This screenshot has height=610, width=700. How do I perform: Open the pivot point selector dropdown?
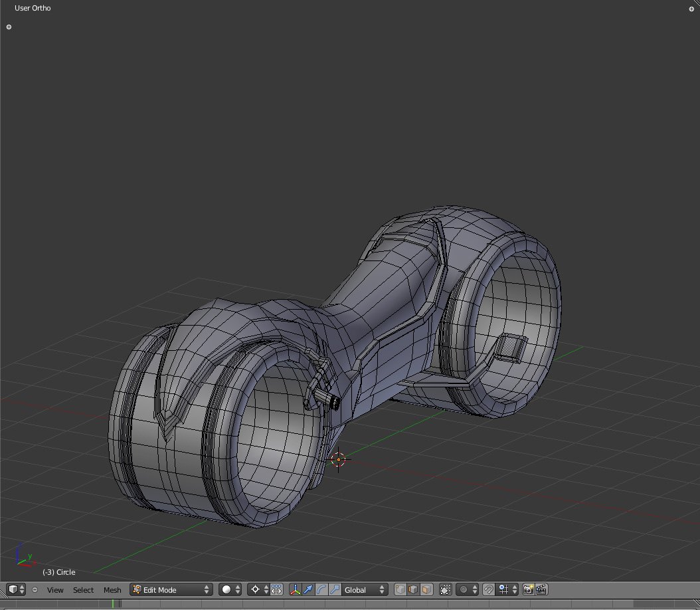tap(258, 589)
